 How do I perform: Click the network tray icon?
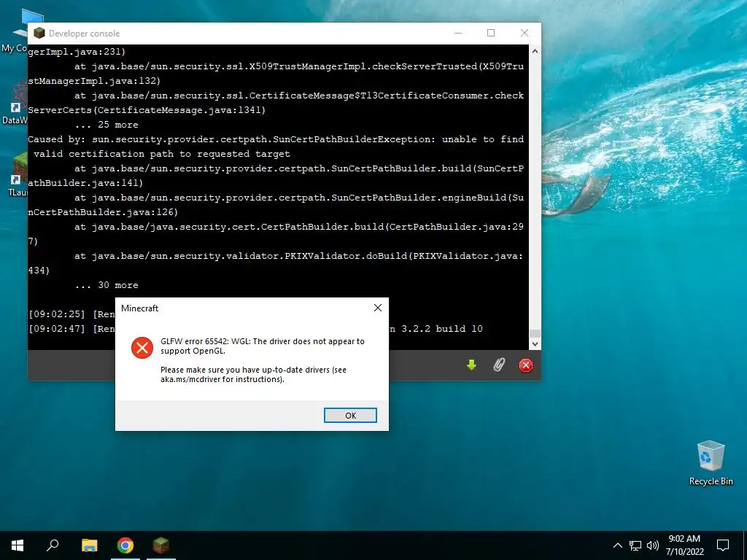[635, 545]
